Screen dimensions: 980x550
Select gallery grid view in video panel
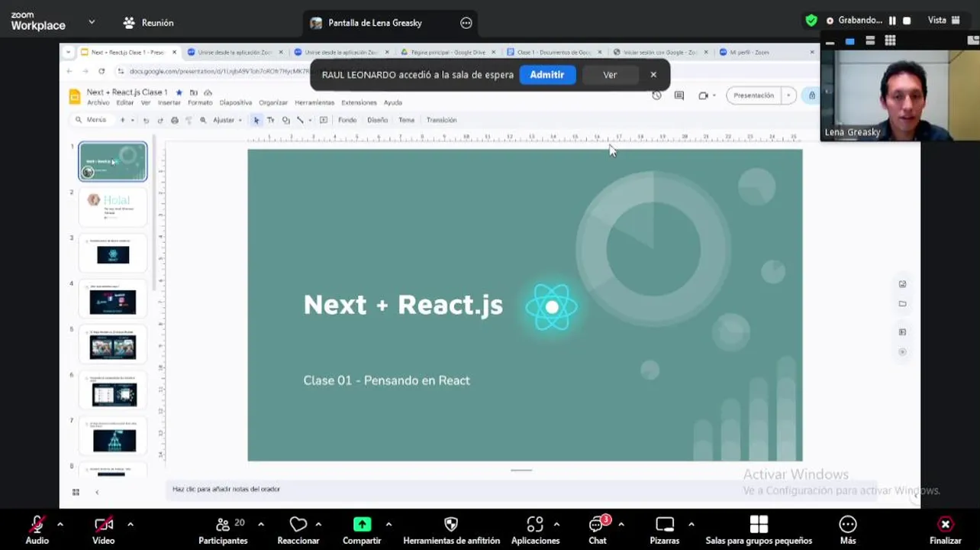point(890,40)
